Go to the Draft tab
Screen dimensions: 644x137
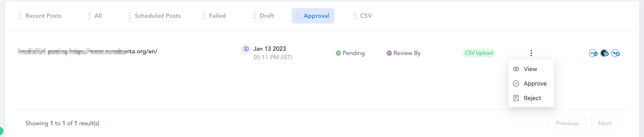click(x=267, y=16)
